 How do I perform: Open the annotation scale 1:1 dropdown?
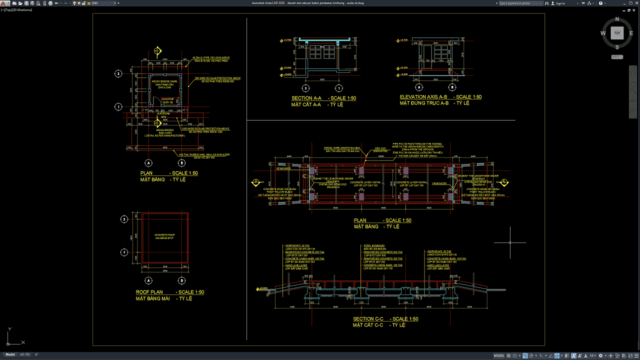coord(593,356)
